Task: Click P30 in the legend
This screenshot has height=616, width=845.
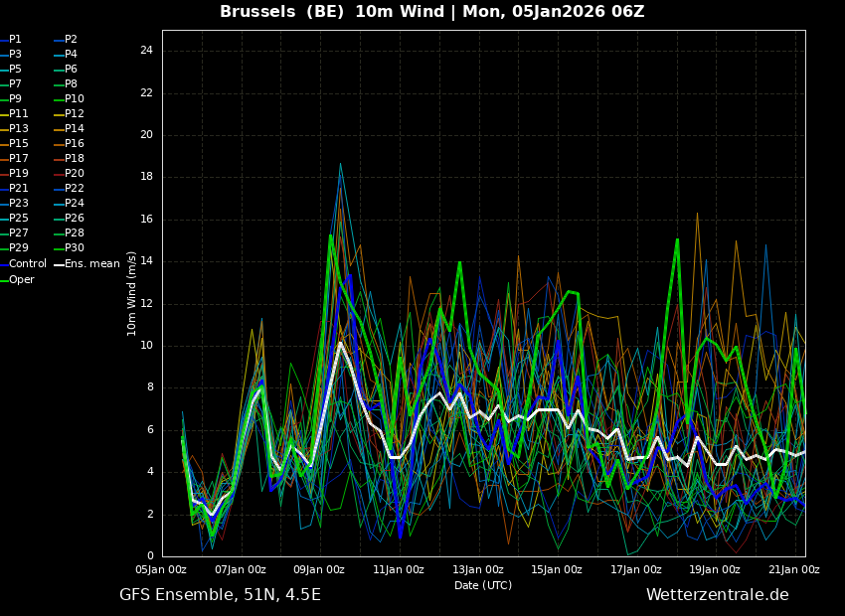Action: (x=69, y=247)
